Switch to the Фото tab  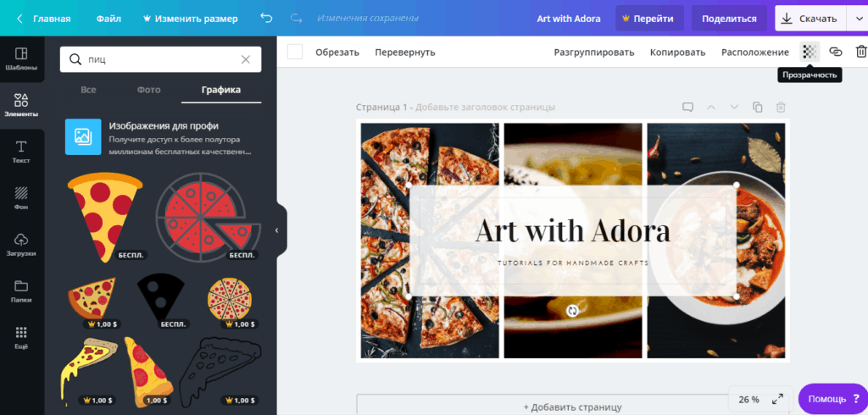tap(149, 90)
